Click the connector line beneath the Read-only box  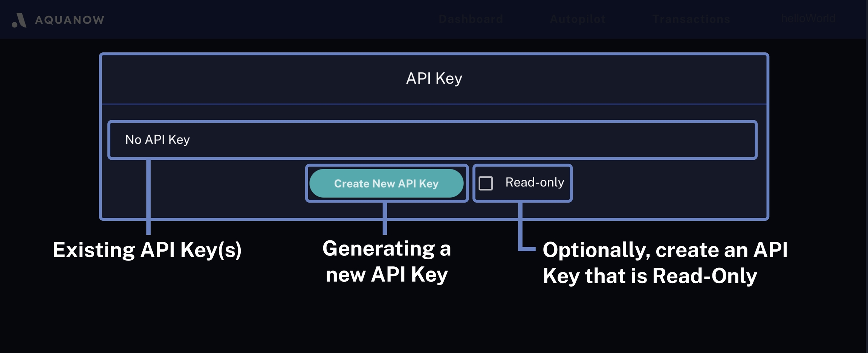click(x=520, y=226)
